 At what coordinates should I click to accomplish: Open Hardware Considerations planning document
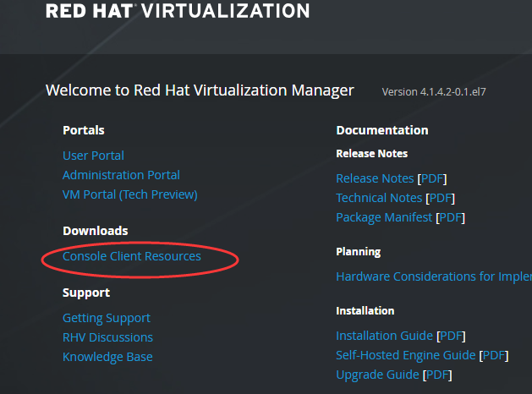click(434, 276)
